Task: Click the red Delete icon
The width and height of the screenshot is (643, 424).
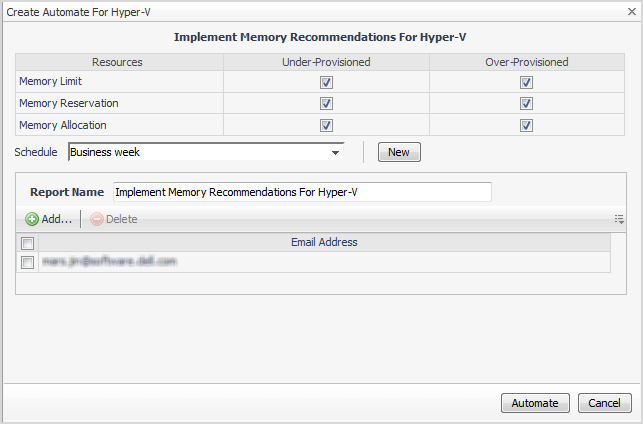Action: 96,219
